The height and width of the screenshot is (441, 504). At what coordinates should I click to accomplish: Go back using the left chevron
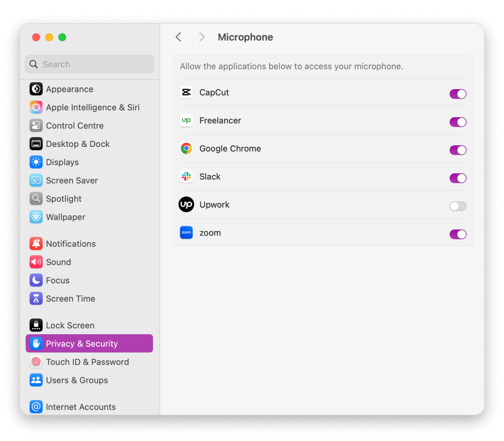coord(178,37)
